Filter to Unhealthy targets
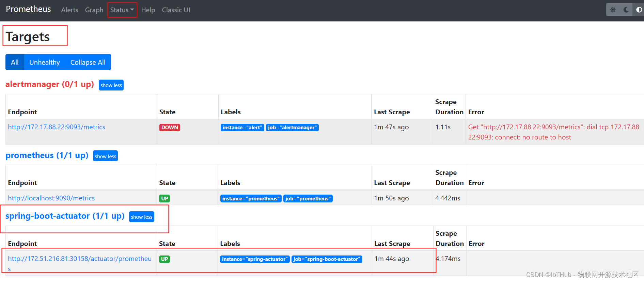The height and width of the screenshot is (281, 644). point(45,62)
